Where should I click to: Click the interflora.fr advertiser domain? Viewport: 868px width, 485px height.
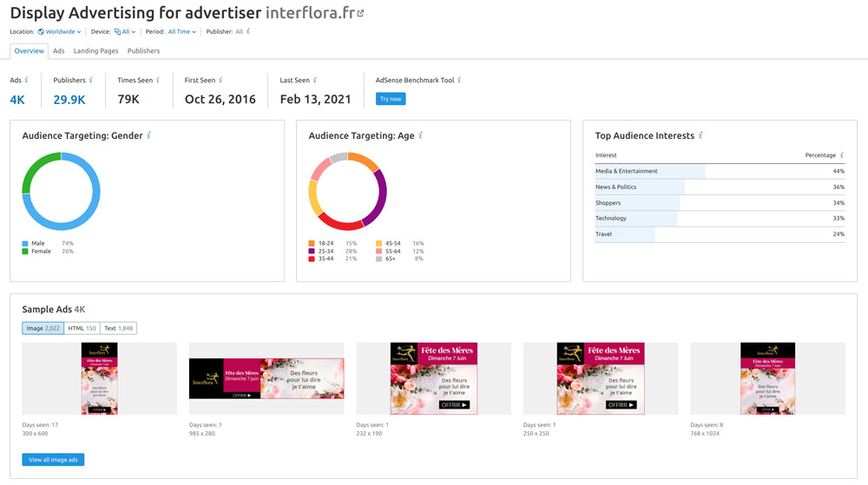pos(310,13)
